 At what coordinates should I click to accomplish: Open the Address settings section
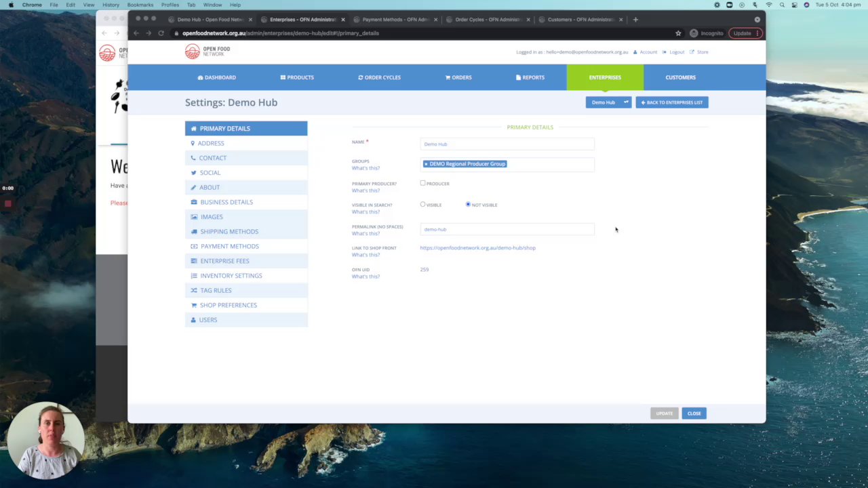pos(246,143)
